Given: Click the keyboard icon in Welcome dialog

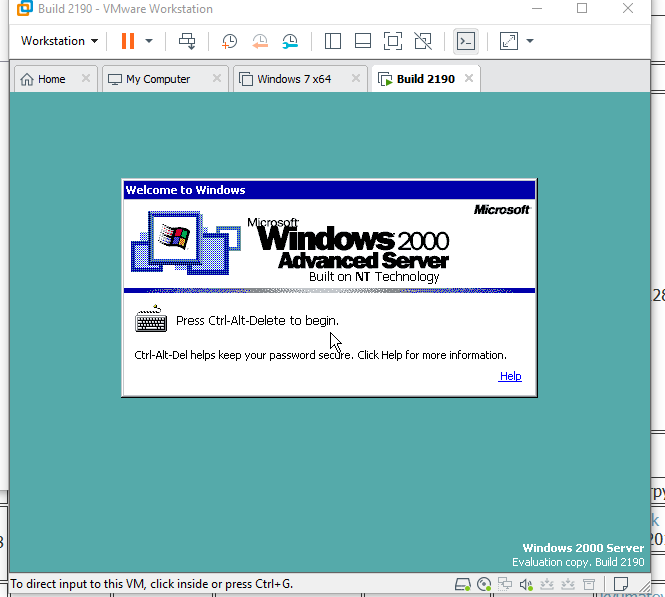Looking at the screenshot, I should (151, 319).
